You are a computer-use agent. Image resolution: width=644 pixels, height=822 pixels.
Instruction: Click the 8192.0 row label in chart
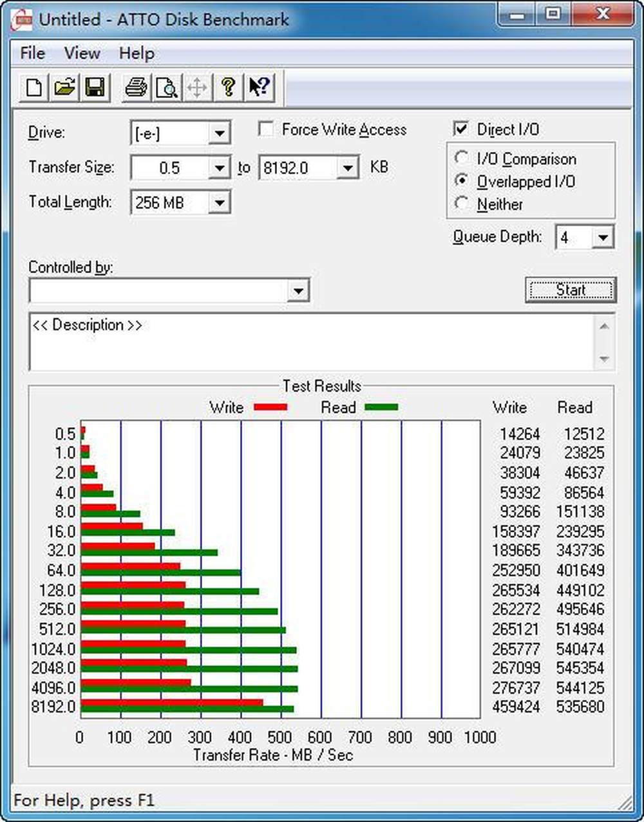coord(53,707)
